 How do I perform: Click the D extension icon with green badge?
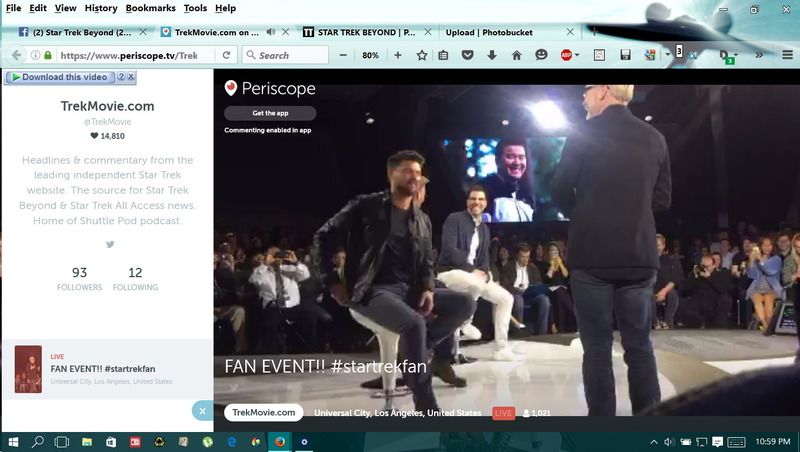coord(727,56)
